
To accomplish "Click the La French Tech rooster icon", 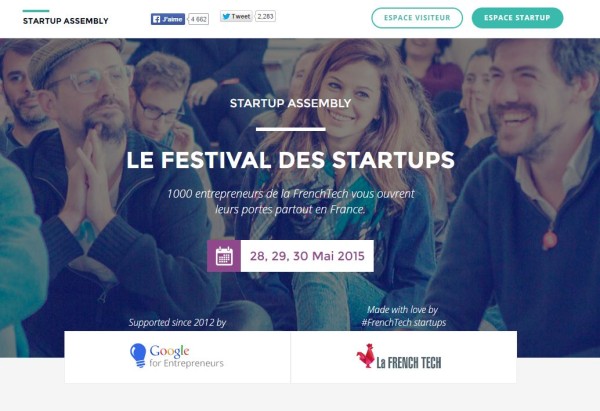I will tap(365, 356).
